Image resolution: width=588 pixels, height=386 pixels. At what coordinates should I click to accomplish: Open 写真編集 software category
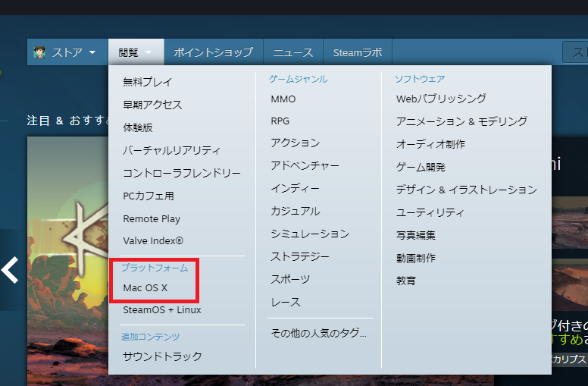pyautogui.click(x=416, y=235)
